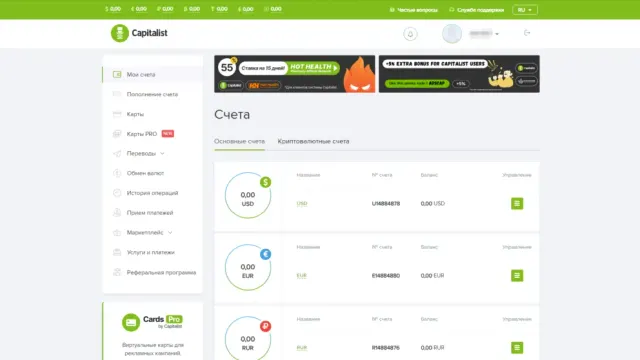The image size is (640, 360).
Task: Open История операций in sidebar
Action: click(x=153, y=193)
